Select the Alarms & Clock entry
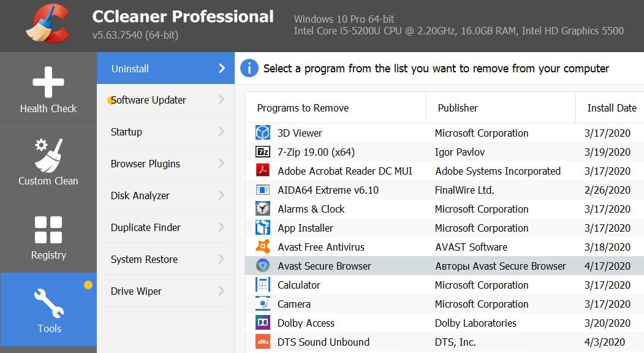This screenshot has width=644, height=353. pos(311,209)
